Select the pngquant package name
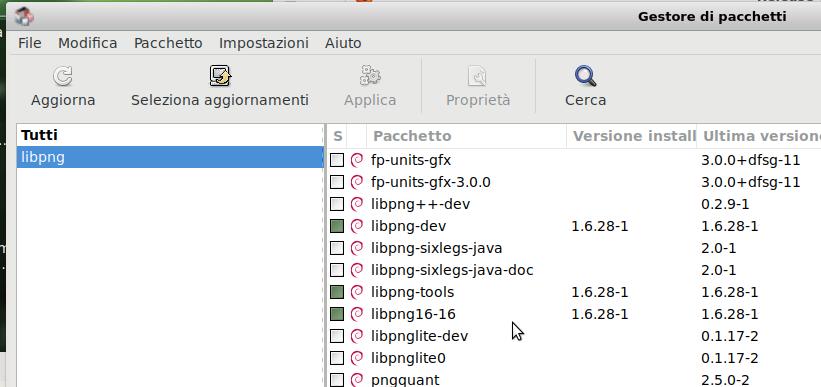 [x=405, y=380]
